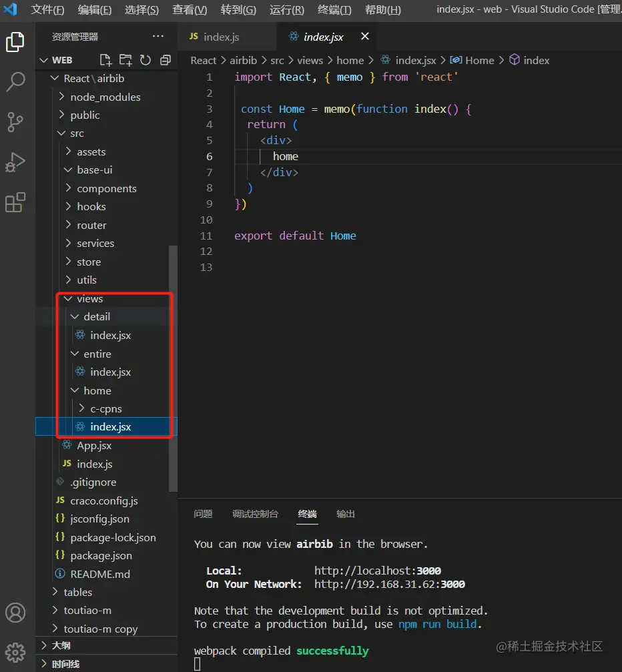622x672 pixels.
Task: Switch to 输出 output panel tab
Action: click(x=346, y=514)
